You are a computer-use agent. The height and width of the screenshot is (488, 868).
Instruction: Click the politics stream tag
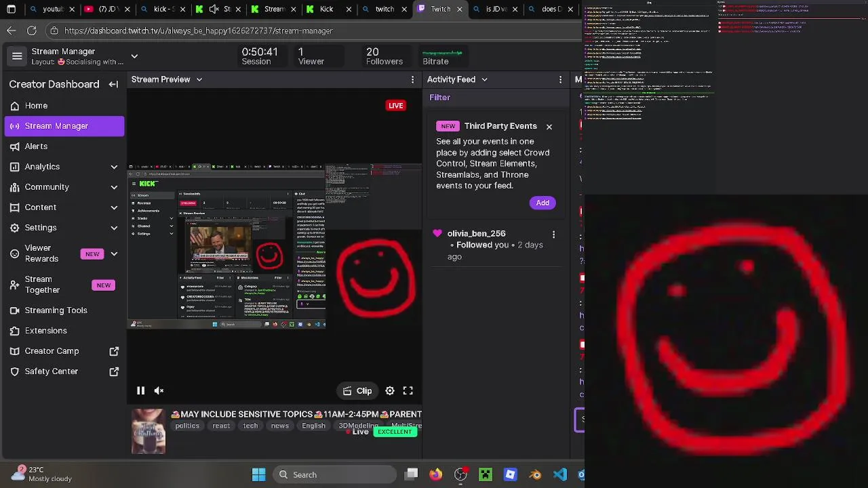pyautogui.click(x=187, y=426)
